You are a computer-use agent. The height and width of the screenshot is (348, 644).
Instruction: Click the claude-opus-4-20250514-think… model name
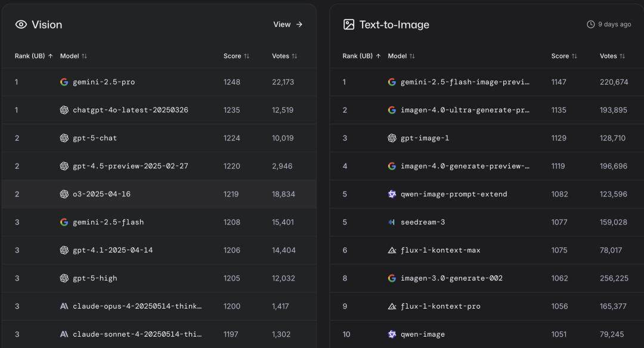137,306
